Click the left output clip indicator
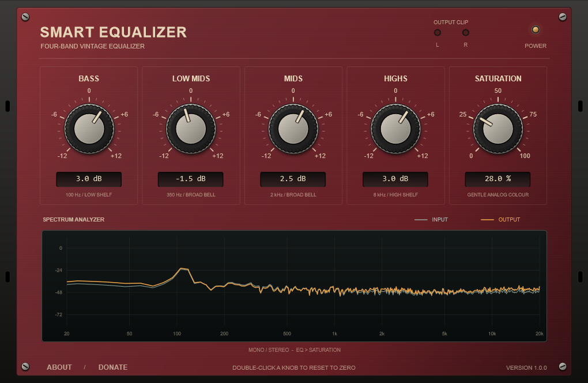 [437, 33]
